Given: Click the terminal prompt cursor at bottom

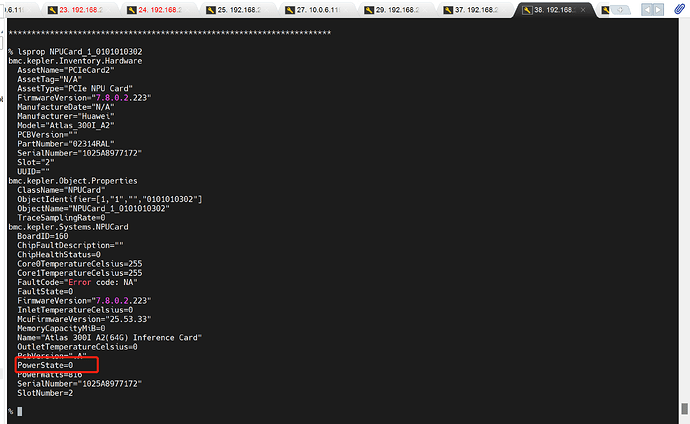Looking at the screenshot, I should (19, 411).
